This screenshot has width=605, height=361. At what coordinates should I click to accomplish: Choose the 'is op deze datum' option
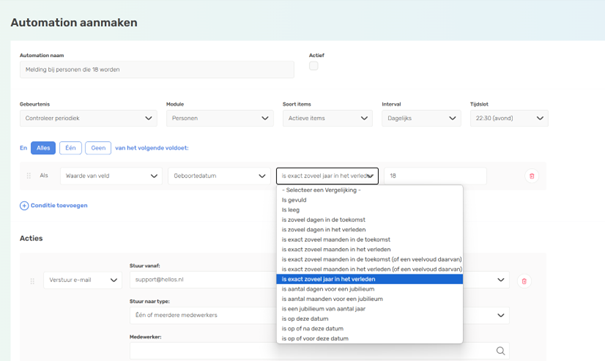[x=370, y=319]
